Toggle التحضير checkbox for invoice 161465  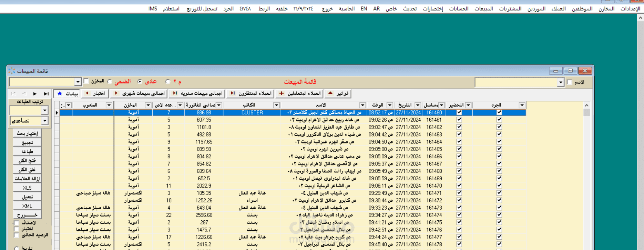click(x=459, y=149)
